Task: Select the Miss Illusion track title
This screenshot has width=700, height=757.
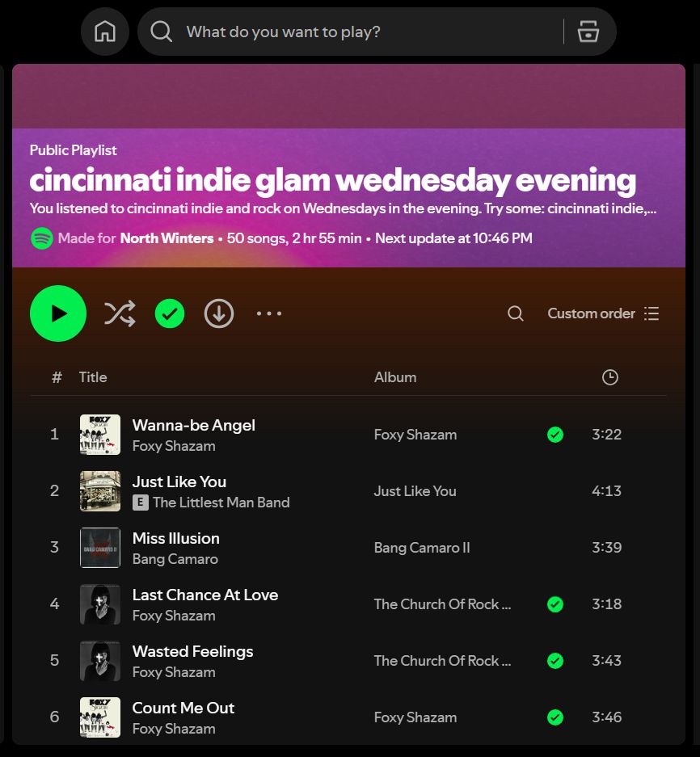Action: (x=176, y=538)
